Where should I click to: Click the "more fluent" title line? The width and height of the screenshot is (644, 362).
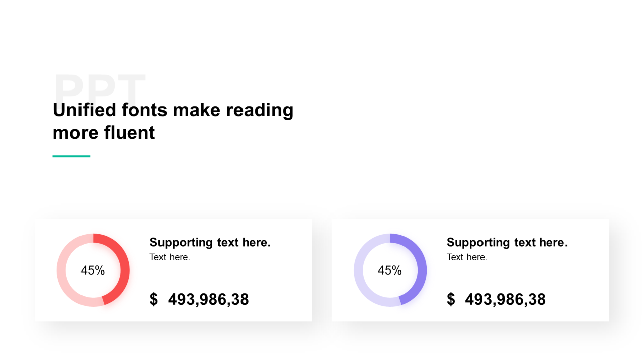tap(104, 133)
